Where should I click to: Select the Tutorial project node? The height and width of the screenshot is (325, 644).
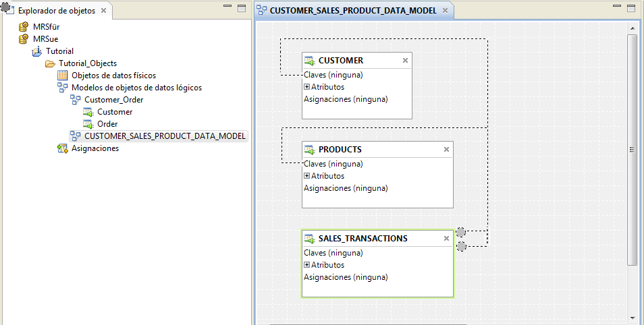tap(59, 51)
